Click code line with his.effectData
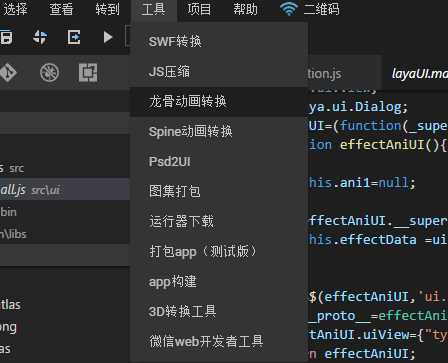The width and height of the screenshot is (448, 363). point(378,240)
